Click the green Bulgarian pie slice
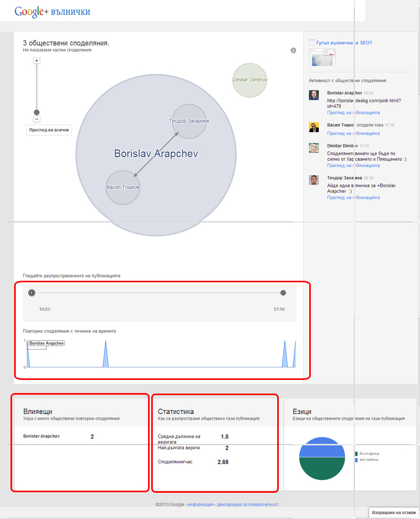Viewport: 420px width, 519px height. click(x=322, y=469)
